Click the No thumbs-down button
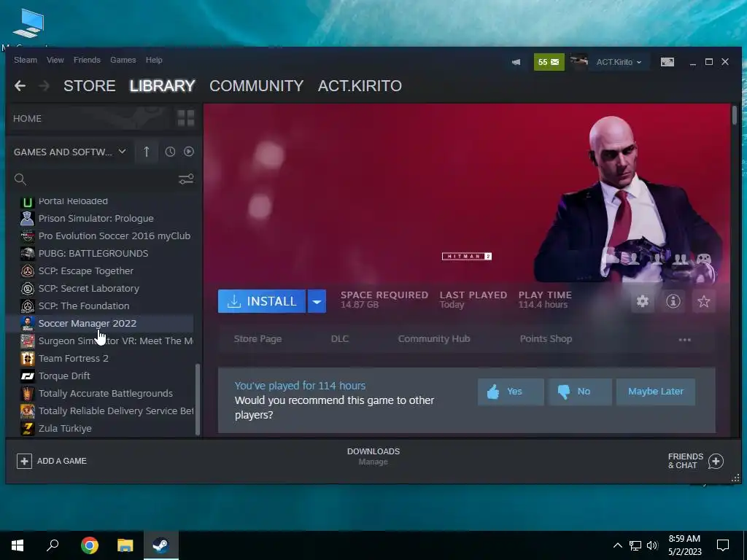 579,392
